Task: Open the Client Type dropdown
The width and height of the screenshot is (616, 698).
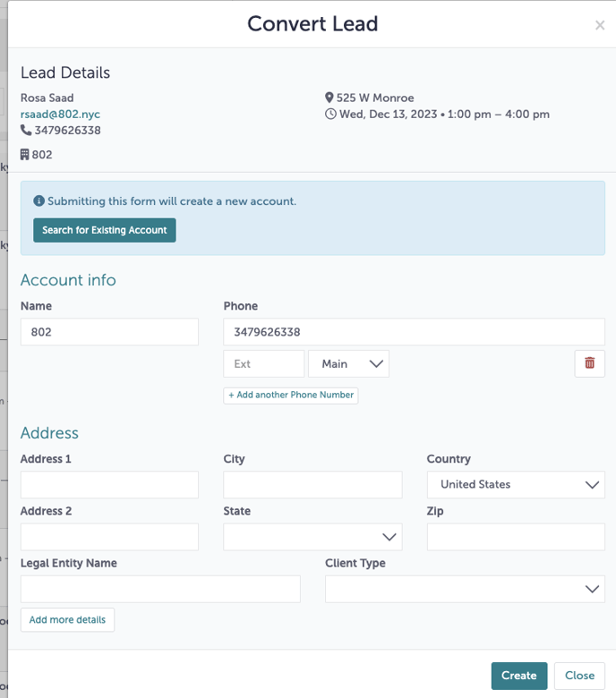Action: (x=464, y=589)
